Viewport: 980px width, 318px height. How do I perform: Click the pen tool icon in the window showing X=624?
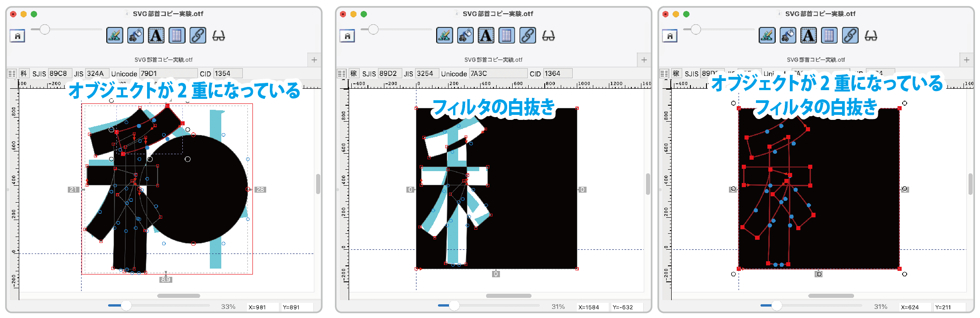tap(766, 35)
